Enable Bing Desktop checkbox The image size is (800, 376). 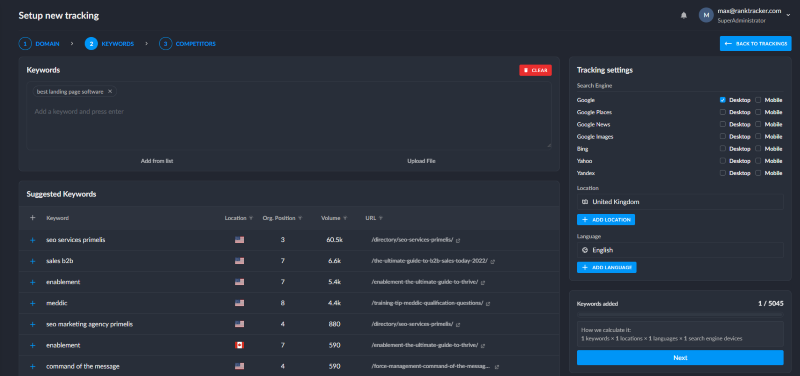(722, 148)
